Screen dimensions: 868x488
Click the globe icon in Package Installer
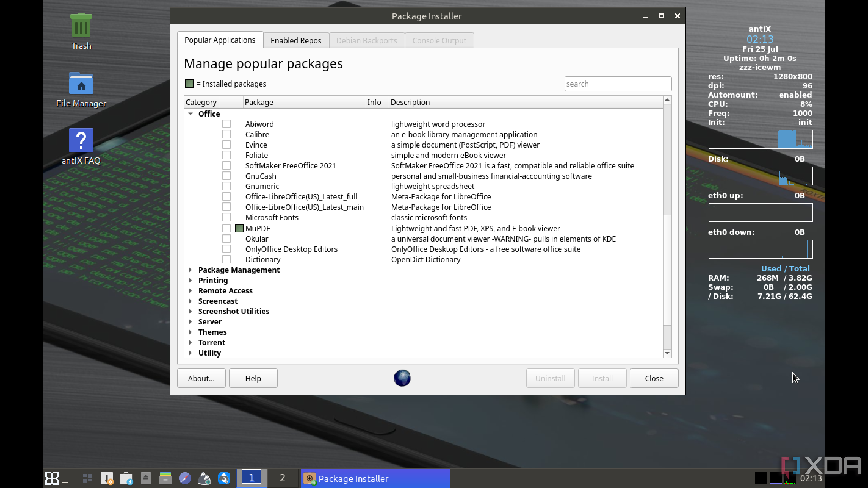(402, 378)
